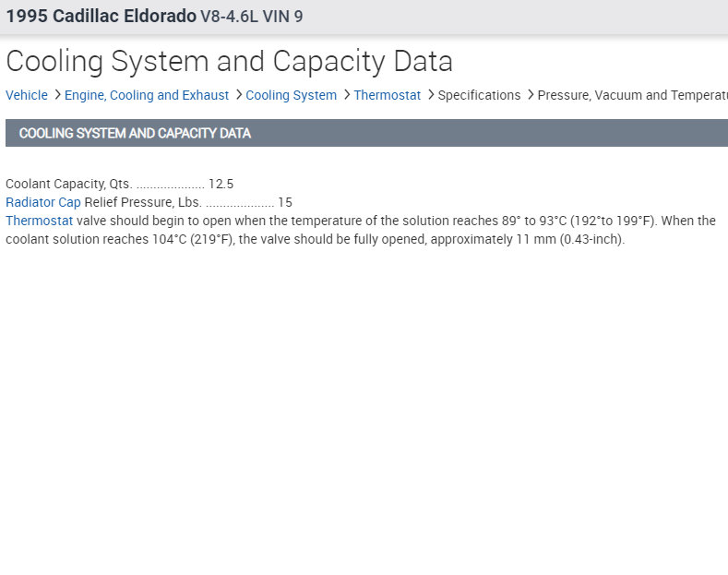Click the chevron right after Vehicle breadcrumb
Image resolution: width=728 pixels, height=575 pixels.
[57, 95]
